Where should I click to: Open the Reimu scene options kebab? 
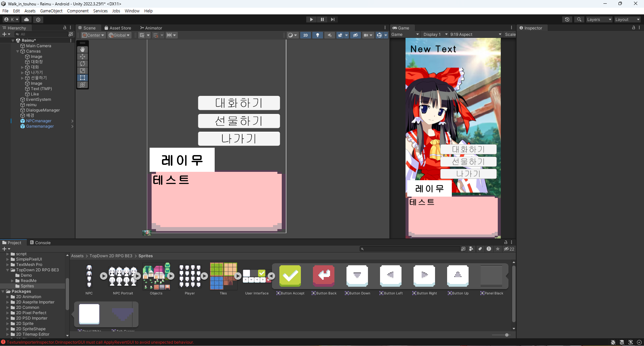coord(71,41)
